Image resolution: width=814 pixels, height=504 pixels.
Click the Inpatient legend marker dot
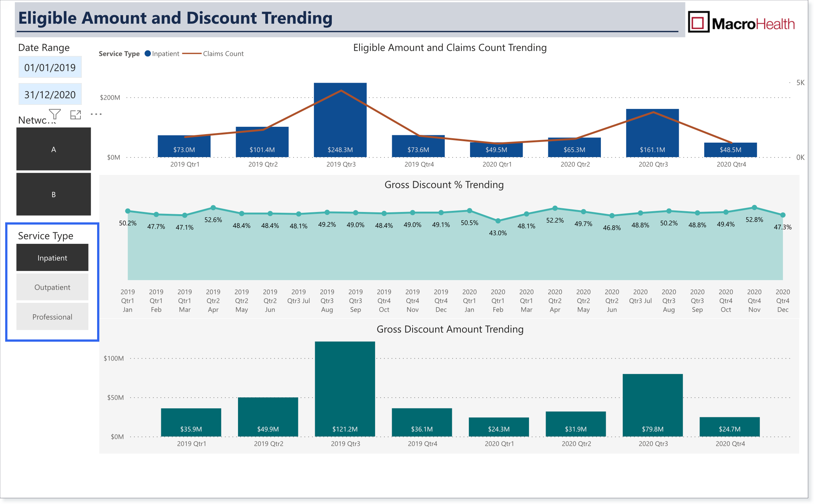click(x=148, y=53)
